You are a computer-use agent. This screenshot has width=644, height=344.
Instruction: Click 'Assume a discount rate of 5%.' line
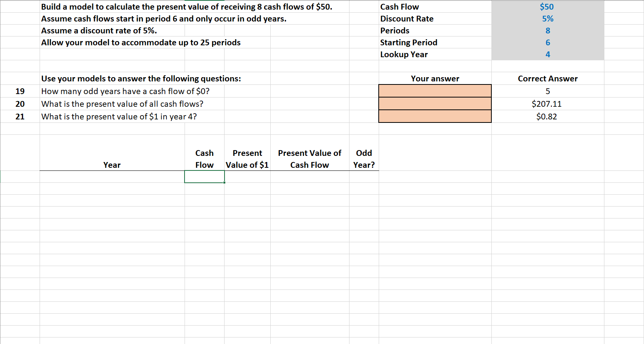(99, 30)
